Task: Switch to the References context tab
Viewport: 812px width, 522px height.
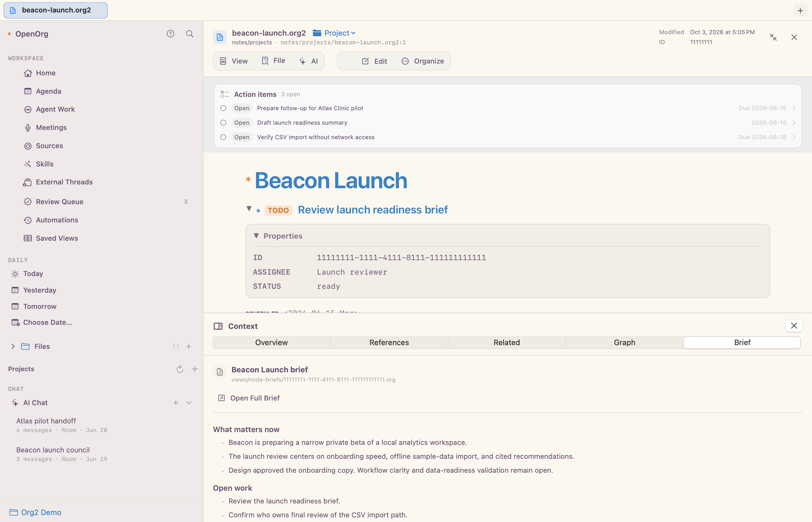Action: click(389, 343)
